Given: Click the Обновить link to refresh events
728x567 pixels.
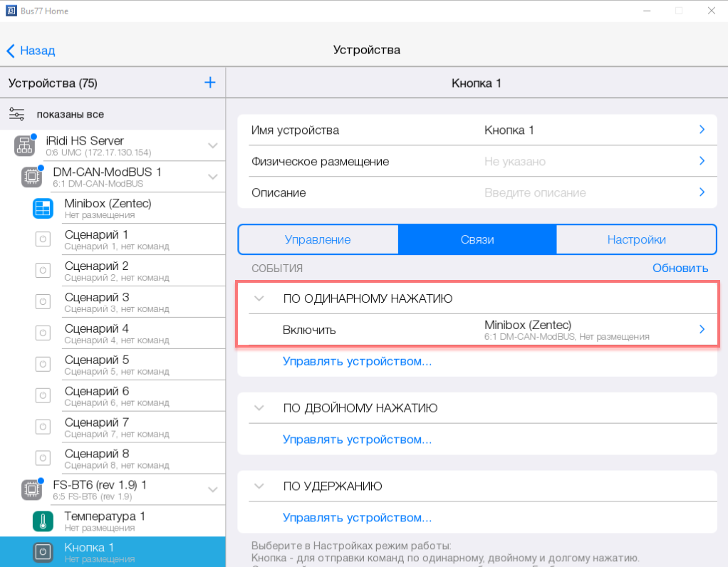Looking at the screenshot, I should (x=680, y=268).
